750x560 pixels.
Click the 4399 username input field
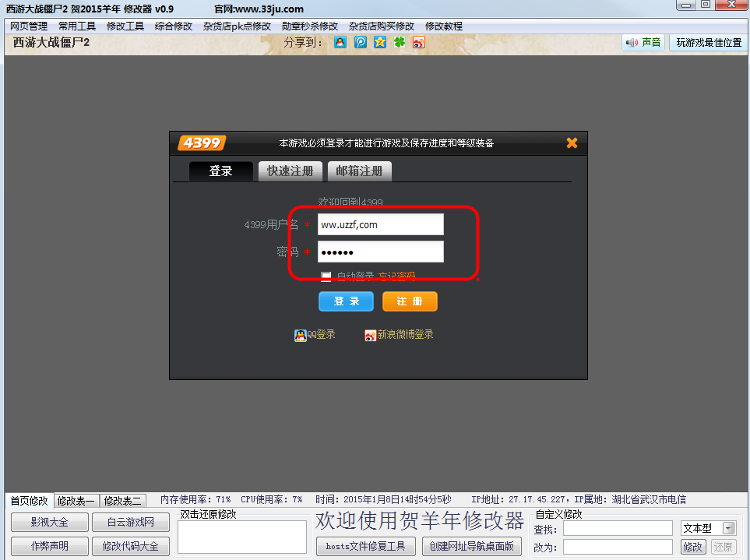[x=381, y=225]
